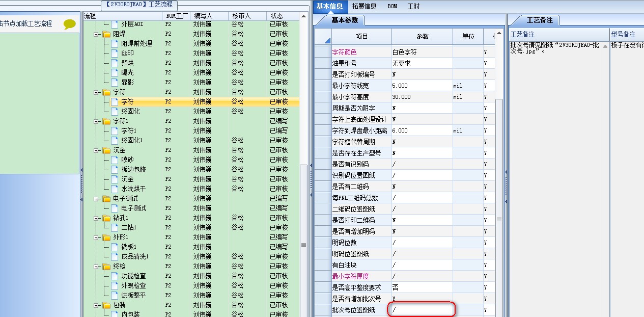
Task: Click the document icon of 终固化1
Action: pyautogui.click(x=115, y=140)
